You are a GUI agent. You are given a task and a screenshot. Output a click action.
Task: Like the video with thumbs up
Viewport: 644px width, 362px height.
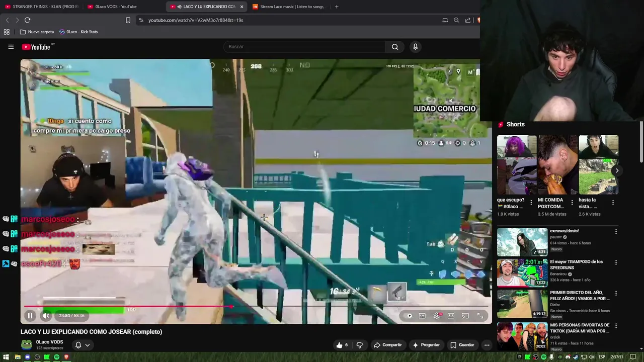tap(343, 345)
